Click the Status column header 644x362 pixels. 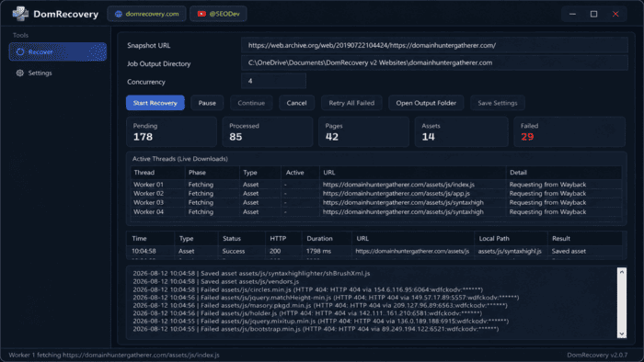tap(242, 239)
